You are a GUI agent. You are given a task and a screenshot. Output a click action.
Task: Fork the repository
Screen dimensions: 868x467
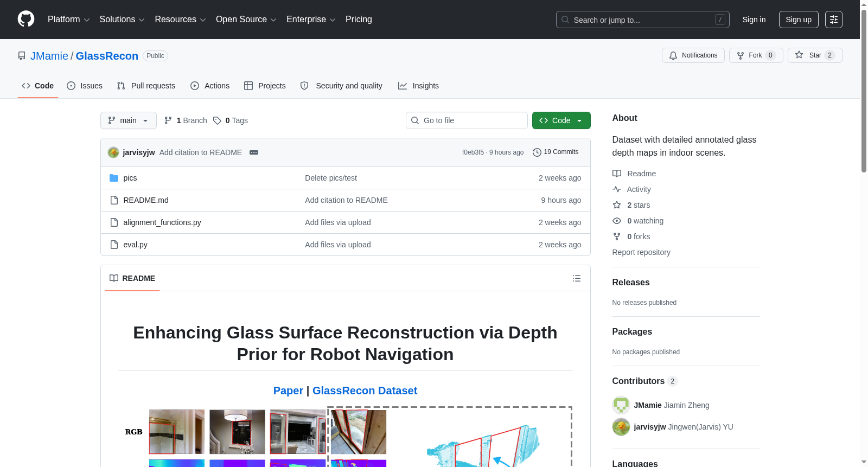(756, 55)
